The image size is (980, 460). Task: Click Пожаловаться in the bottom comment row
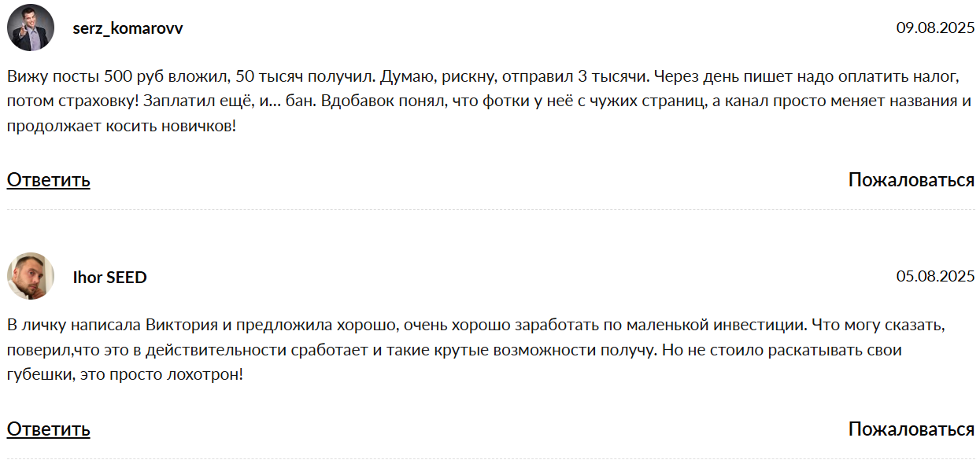(910, 430)
